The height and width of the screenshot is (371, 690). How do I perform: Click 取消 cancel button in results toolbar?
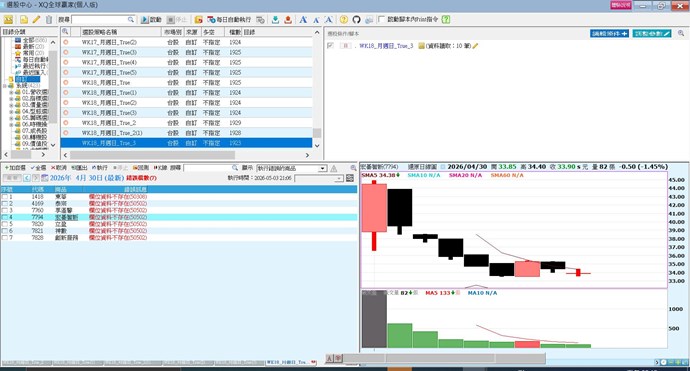[59, 168]
